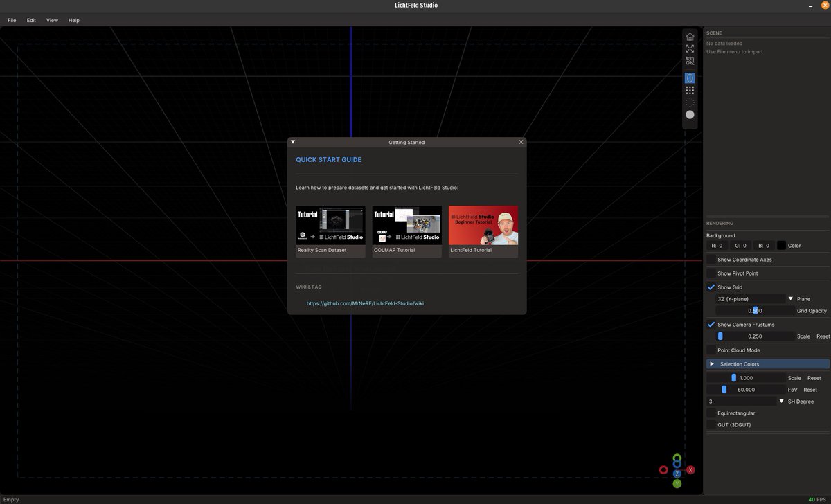Image resolution: width=831 pixels, height=504 pixels.
Task: Open the Help menu
Action: tap(73, 21)
